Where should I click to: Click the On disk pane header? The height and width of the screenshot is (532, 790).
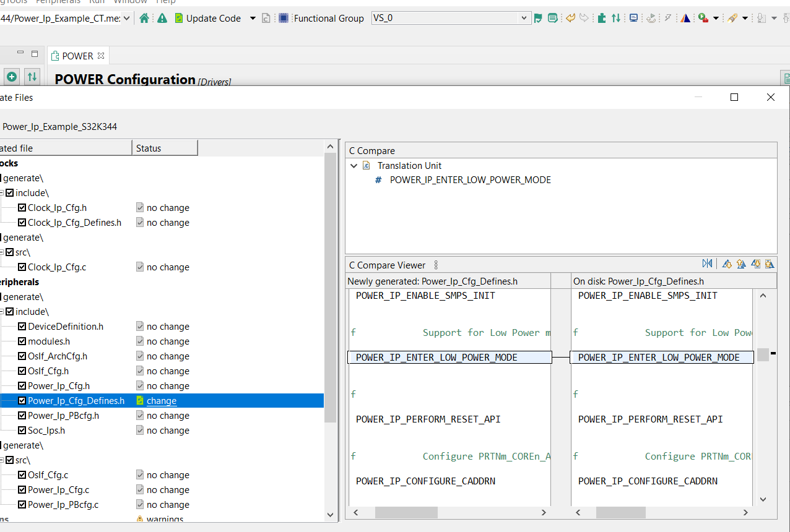pyautogui.click(x=673, y=281)
